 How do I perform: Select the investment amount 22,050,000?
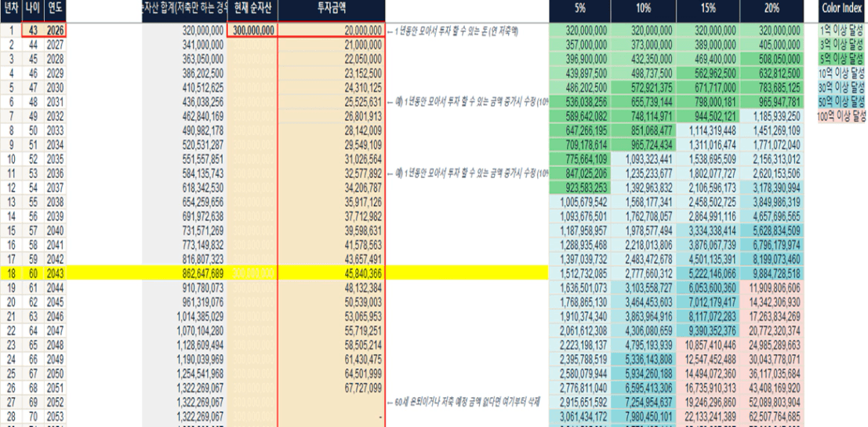[x=331, y=59]
